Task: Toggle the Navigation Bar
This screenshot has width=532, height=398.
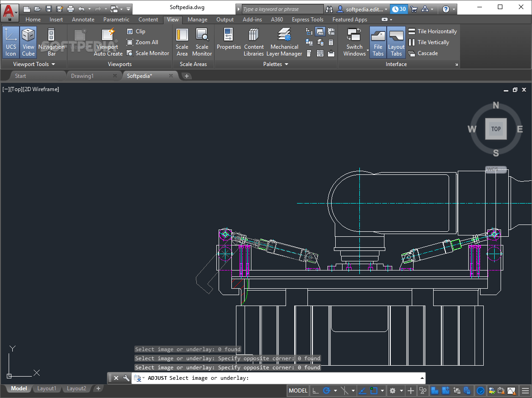Action: (x=51, y=41)
